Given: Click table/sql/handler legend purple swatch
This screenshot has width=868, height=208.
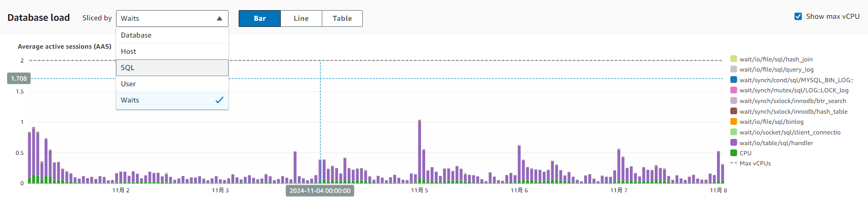Looking at the screenshot, I should pos(733,143).
